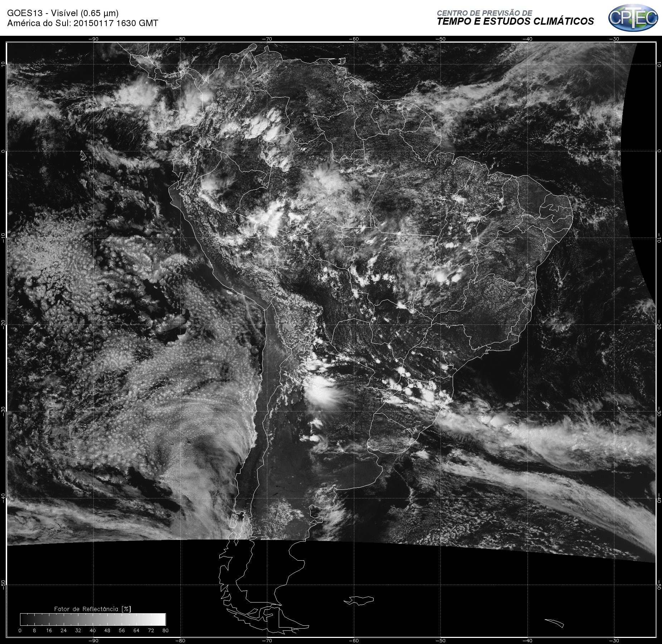Viewport: 662px width, 644px height.
Task: Click the '-80' longitude label on top axis
Action: (180, 39)
